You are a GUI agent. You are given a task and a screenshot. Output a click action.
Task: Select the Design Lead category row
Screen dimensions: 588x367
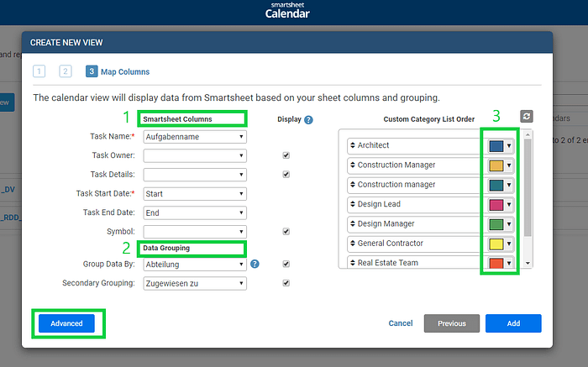(430, 204)
